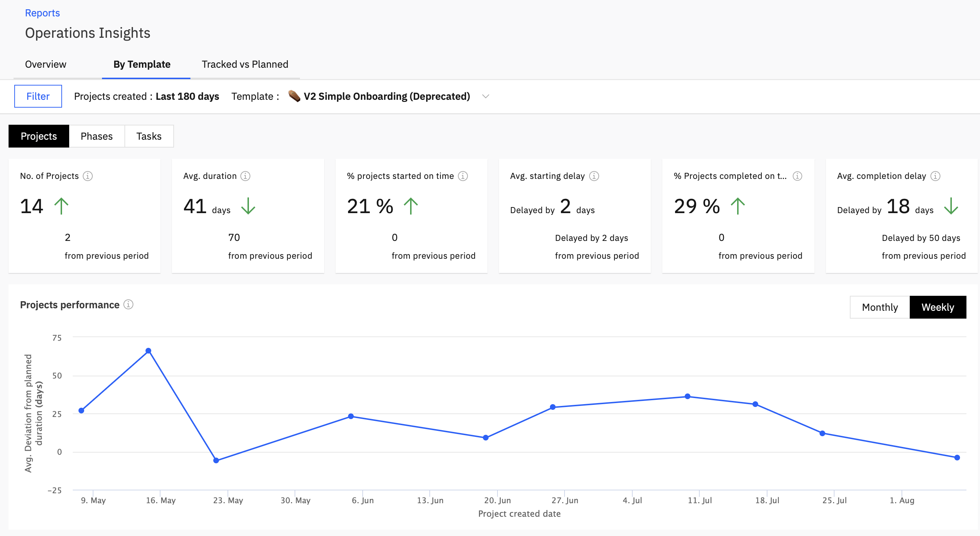Click info icon beside Avg. duration
The width and height of the screenshot is (980, 536).
(245, 176)
